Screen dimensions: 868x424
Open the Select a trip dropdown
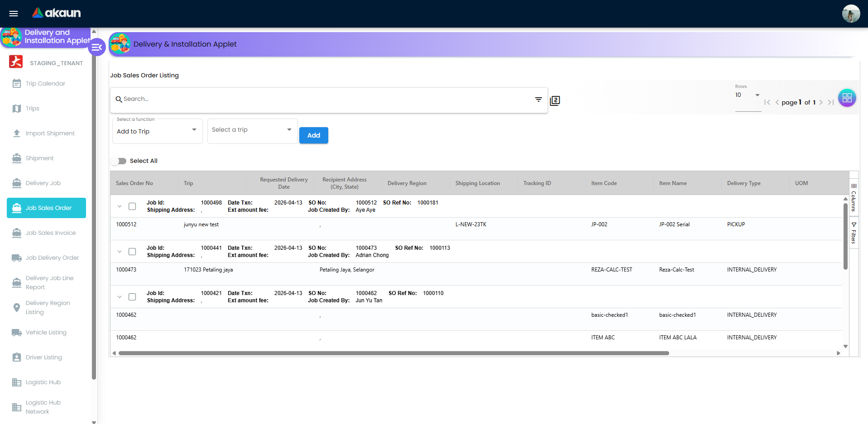(252, 131)
